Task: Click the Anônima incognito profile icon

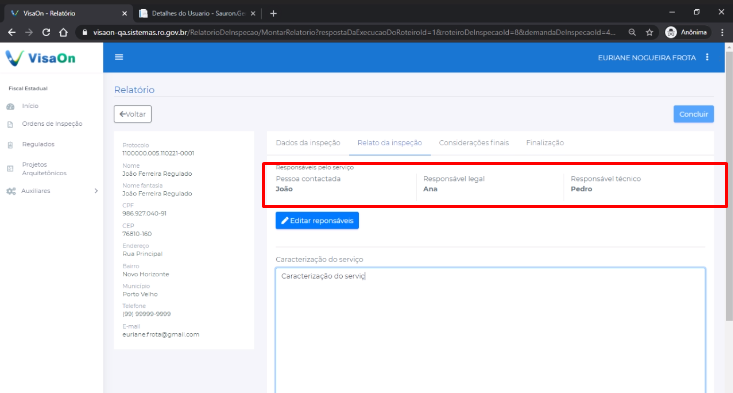Action: [671, 32]
